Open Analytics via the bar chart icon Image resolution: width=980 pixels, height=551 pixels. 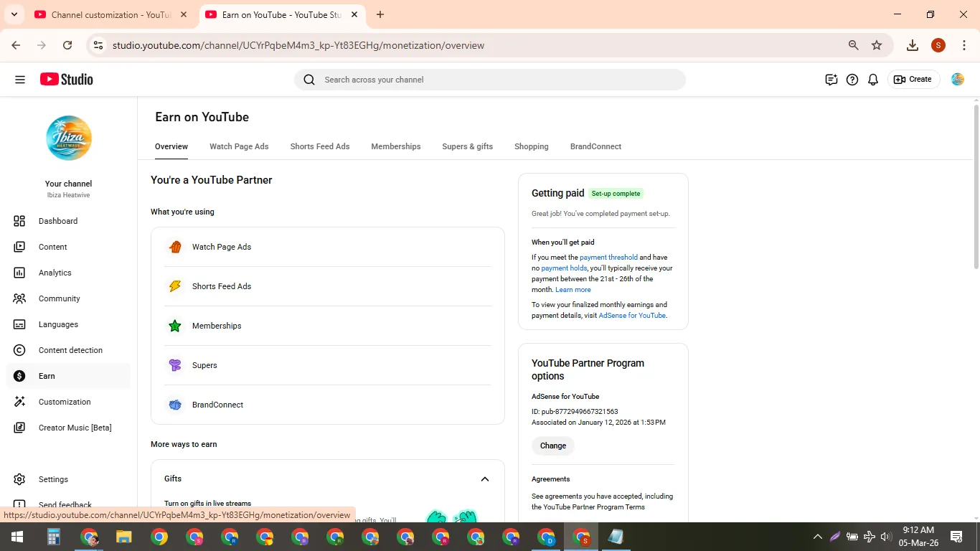point(19,273)
